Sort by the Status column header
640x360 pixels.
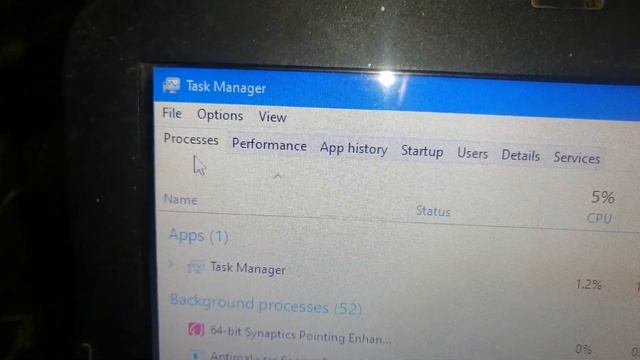click(433, 211)
